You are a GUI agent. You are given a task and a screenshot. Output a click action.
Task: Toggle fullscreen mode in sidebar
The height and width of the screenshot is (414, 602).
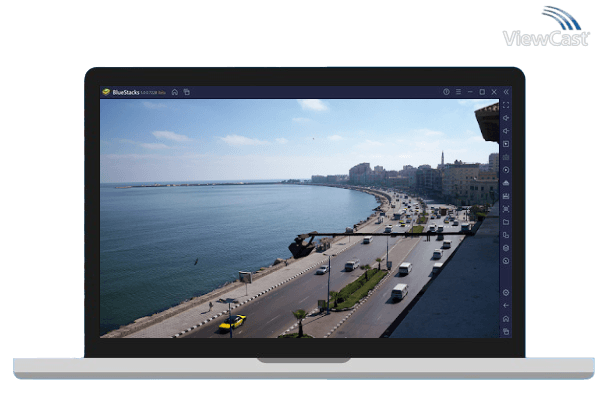point(506,105)
